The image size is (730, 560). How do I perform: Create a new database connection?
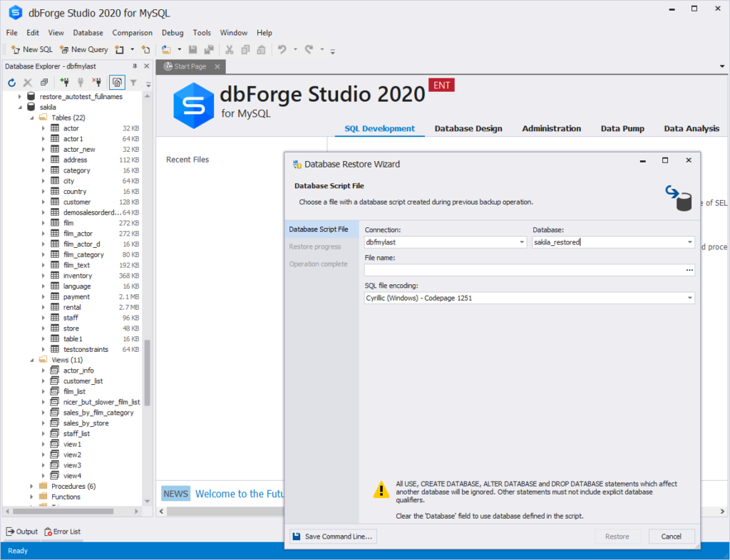pyautogui.click(x=63, y=82)
